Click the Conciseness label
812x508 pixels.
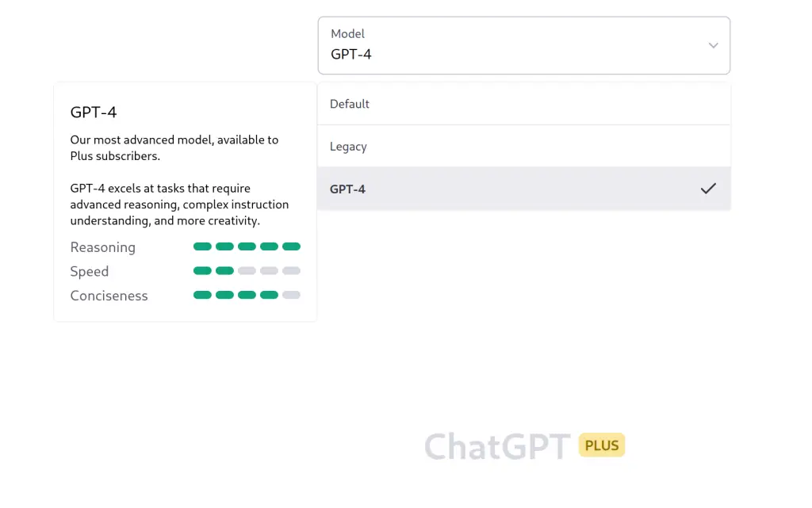pyautogui.click(x=109, y=296)
